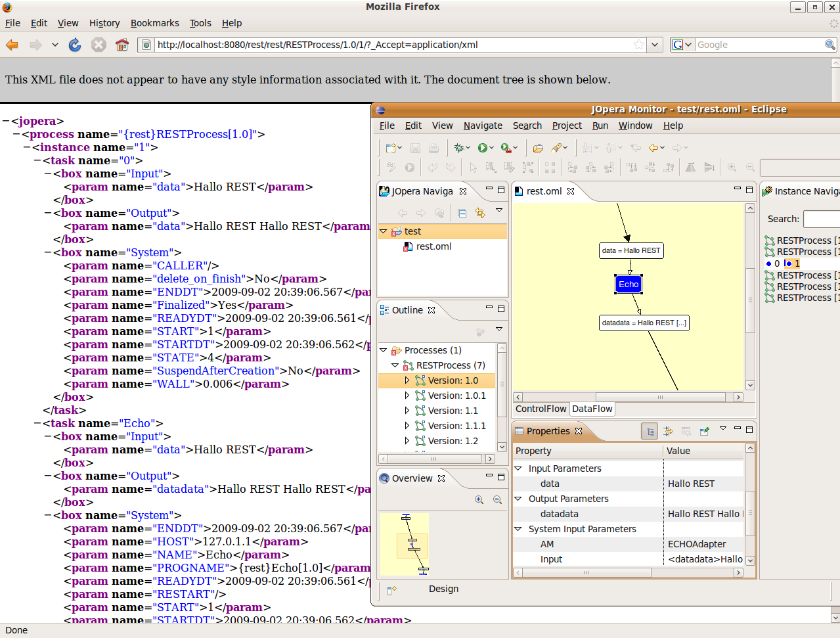Collapse RESTProcess (7) in Outline tree
This screenshot has width=840, height=638.
395,365
